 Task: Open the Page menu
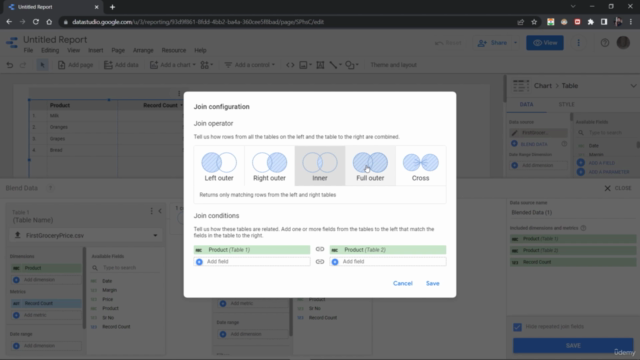pyautogui.click(x=118, y=50)
